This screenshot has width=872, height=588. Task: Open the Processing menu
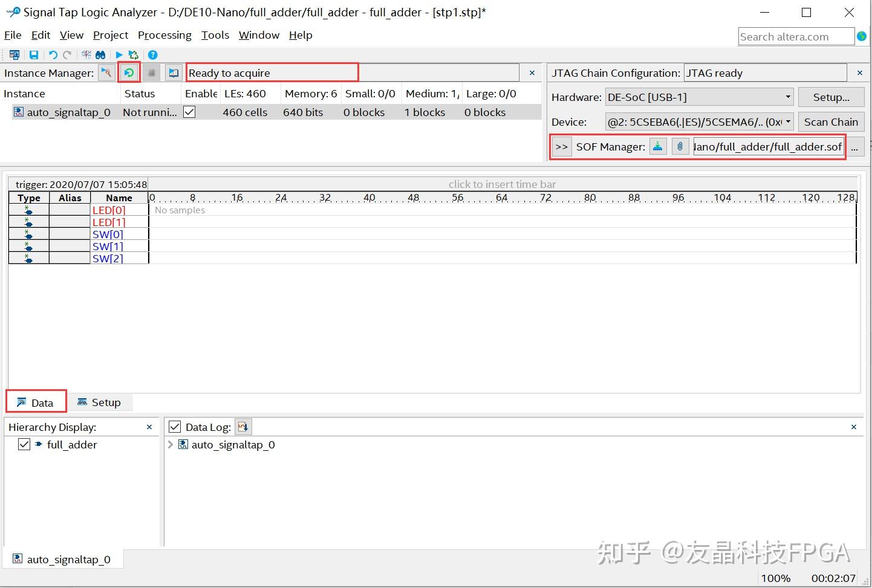coord(164,35)
